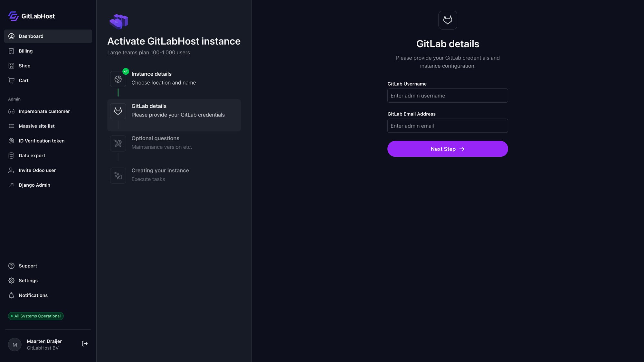Image resolution: width=644 pixels, height=362 pixels.
Task: Click the All Systems Operational badge
Action: click(35, 316)
